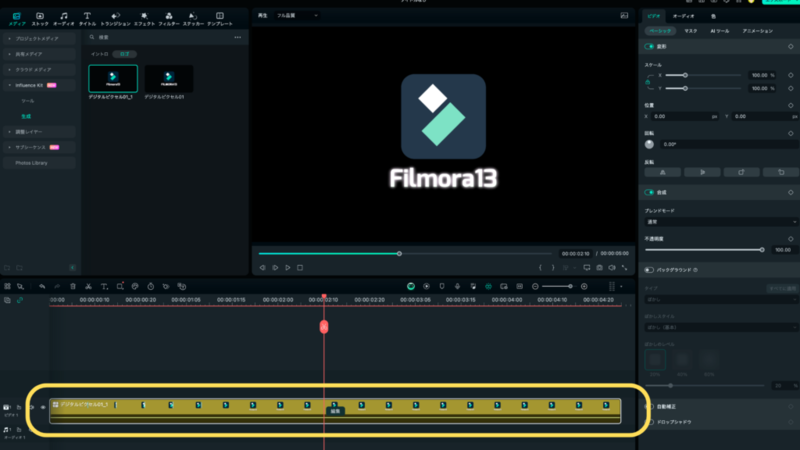
Task: Zoom in the timeline with plus
Action: coord(584,287)
